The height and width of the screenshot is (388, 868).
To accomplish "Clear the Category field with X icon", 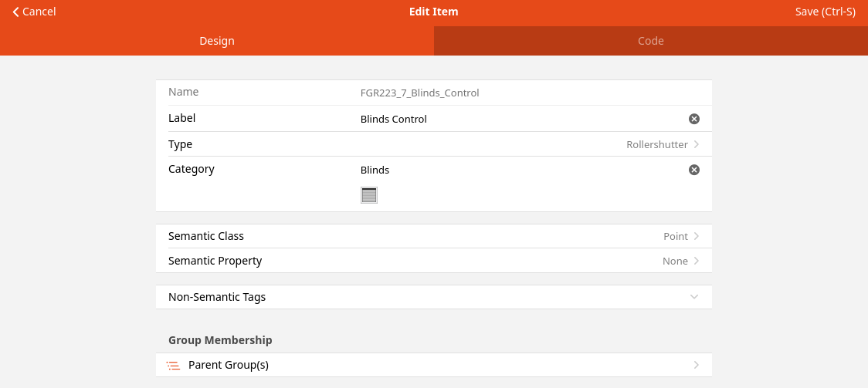I will pyautogui.click(x=693, y=170).
